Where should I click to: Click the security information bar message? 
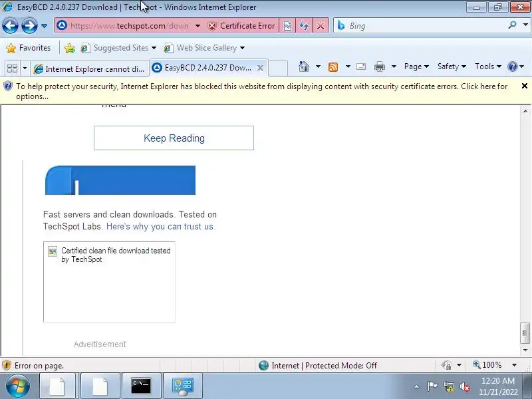tap(261, 91)
